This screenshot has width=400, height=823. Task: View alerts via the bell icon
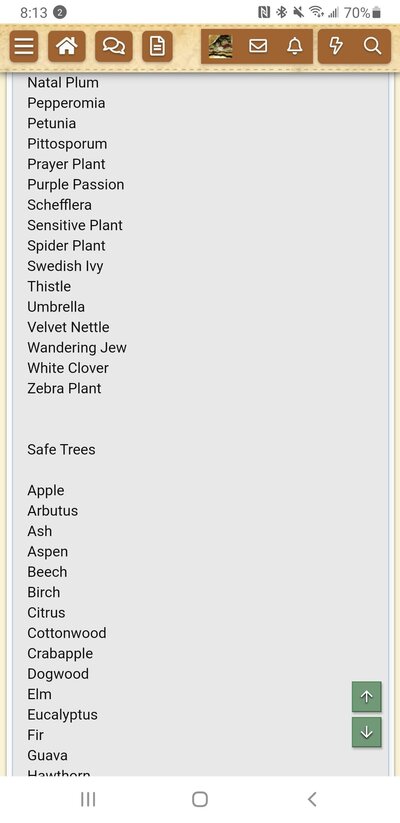tap(295, 46)
